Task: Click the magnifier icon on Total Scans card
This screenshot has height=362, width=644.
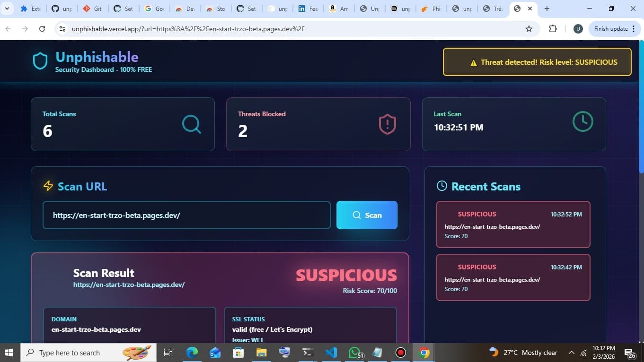Action: pyautogui.click(x=191, y=124)
